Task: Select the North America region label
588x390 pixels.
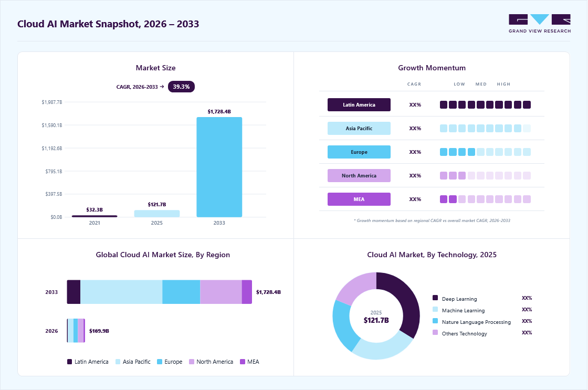Action: coord(359,175)
